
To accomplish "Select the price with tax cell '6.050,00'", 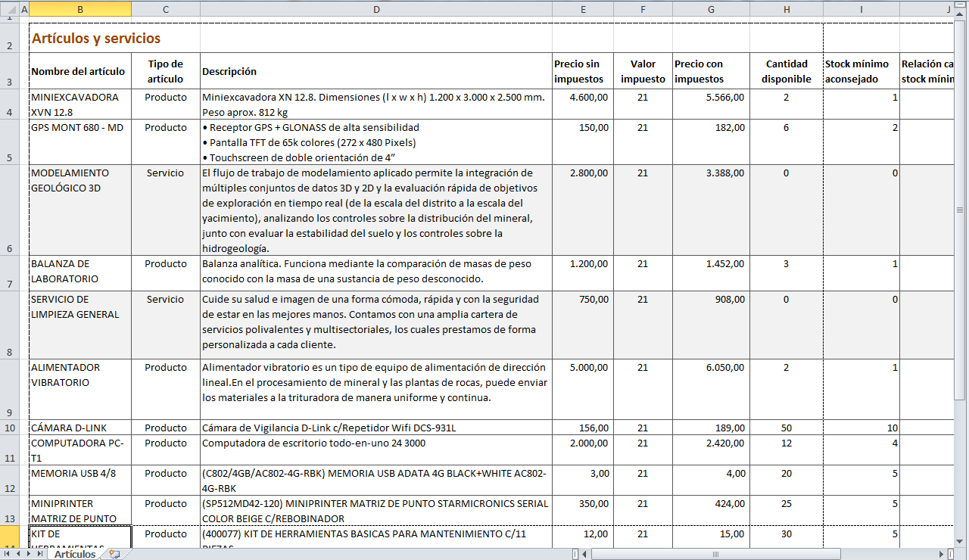I will 711,390.
